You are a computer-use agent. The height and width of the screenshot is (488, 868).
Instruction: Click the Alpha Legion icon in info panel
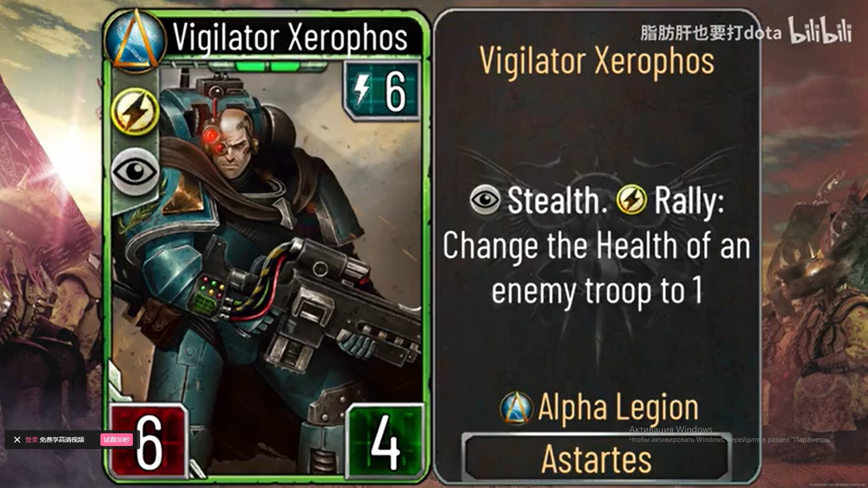click(516, 408)
